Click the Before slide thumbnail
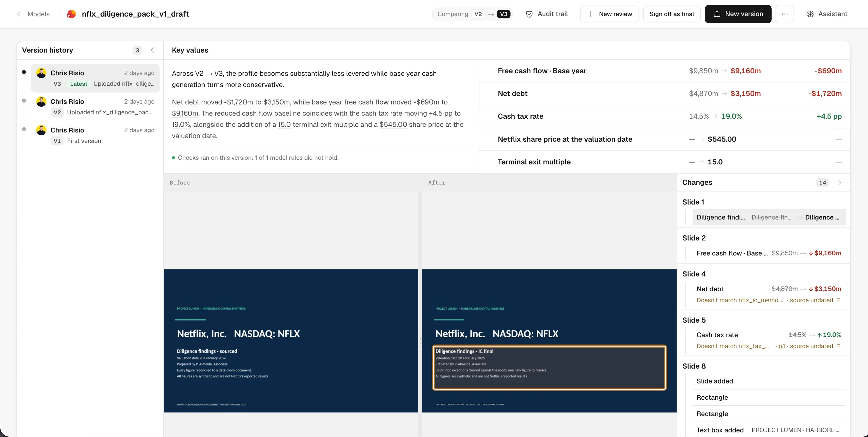Viewport: 868px width, 437px height. [290, 340]
